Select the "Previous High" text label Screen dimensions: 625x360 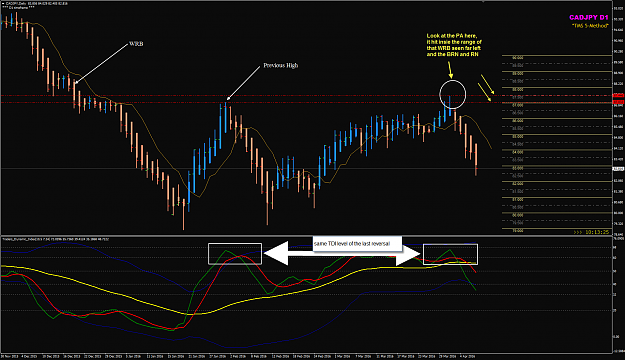coord(281,65)
